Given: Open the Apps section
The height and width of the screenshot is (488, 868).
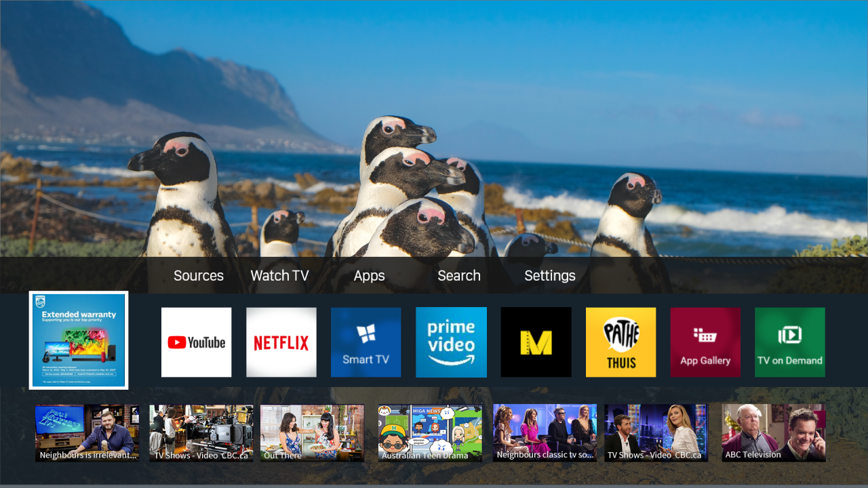Looking at the screenshot, I should point(369,275).
